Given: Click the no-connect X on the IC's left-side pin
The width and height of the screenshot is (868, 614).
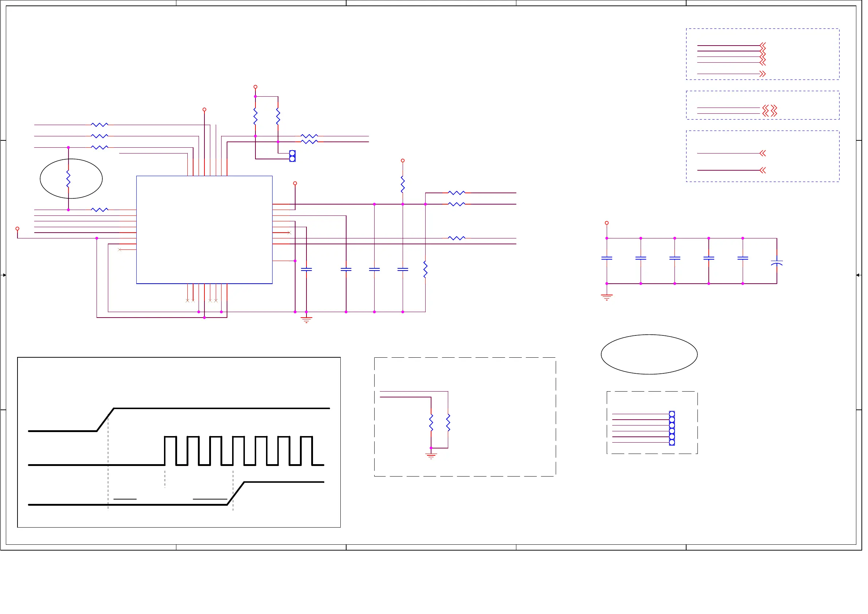Looking at the screenshot, I should (120, 250).
